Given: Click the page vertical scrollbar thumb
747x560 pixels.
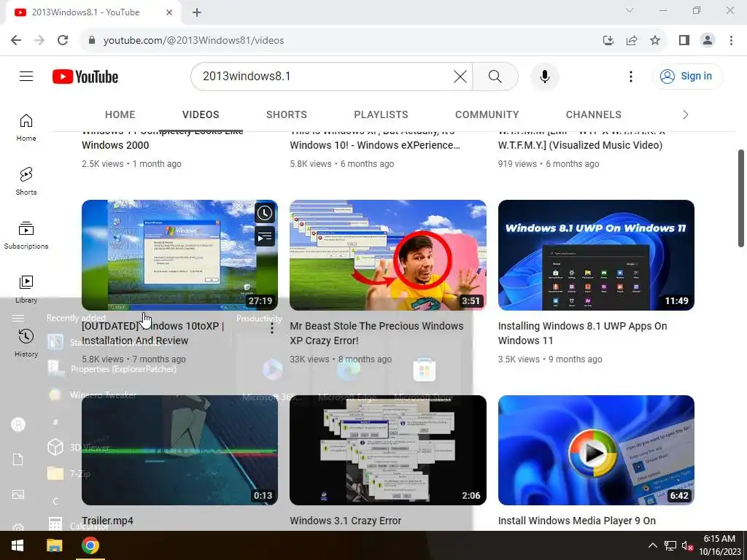Looking at the screenshot, I should (741, 198).
